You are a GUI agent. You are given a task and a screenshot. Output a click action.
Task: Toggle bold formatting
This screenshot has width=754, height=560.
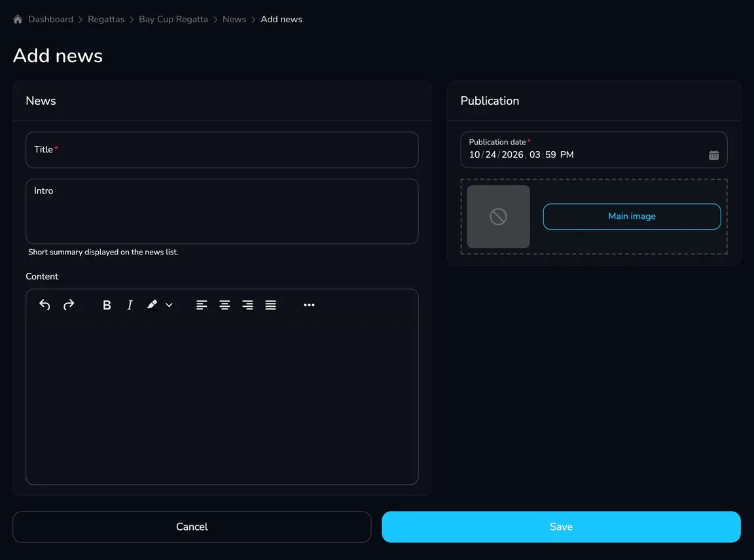107,305
